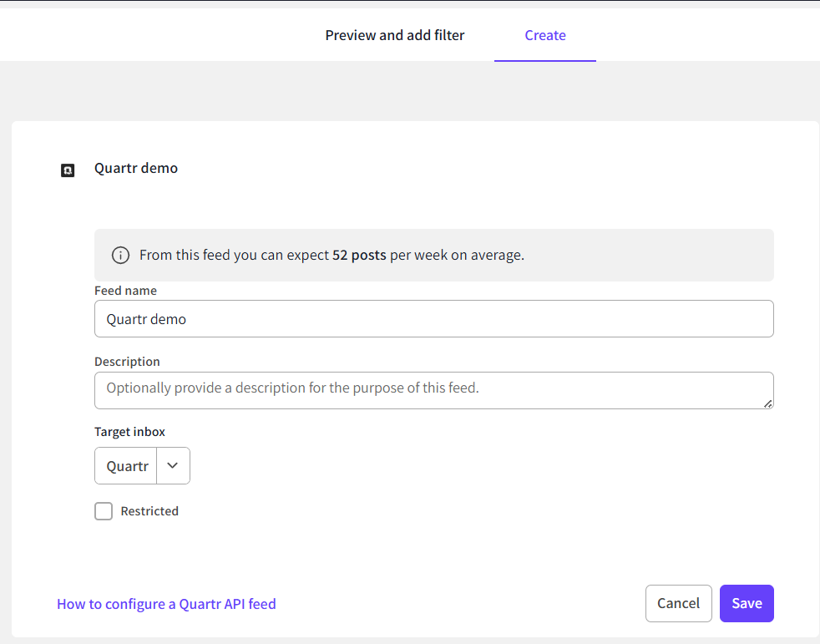Click the info circle icon in the banner
Image resolution: width=820 pixels, height=644 pixels.
click(121, 255)
